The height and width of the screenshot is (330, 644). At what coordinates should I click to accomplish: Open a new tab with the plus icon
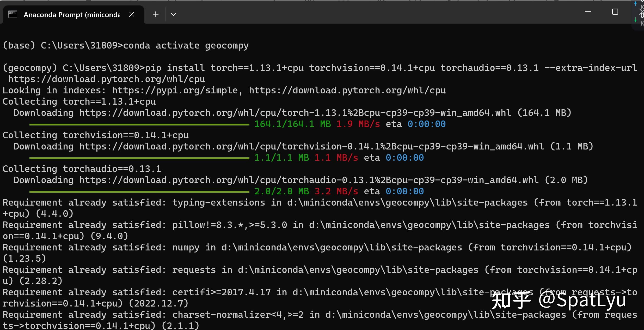155,14
